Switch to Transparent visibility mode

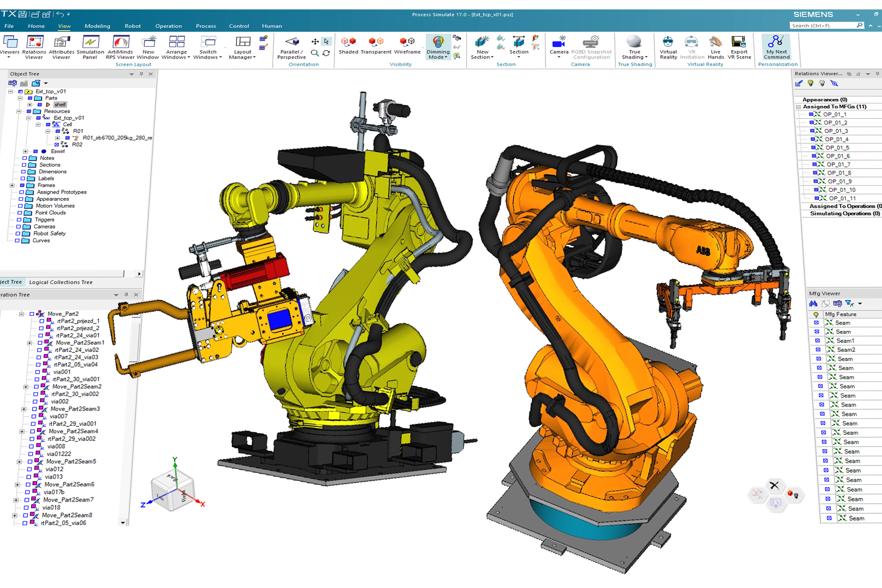click(376, 46)
